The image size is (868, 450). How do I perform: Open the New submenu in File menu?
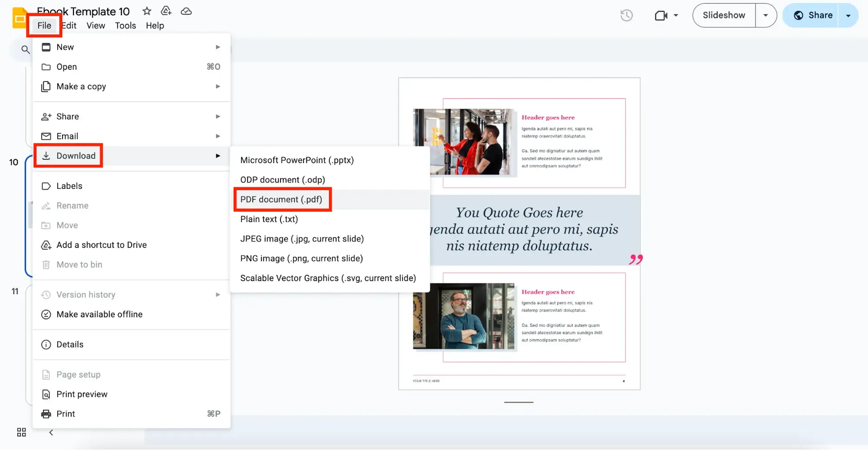click(132, 47)
